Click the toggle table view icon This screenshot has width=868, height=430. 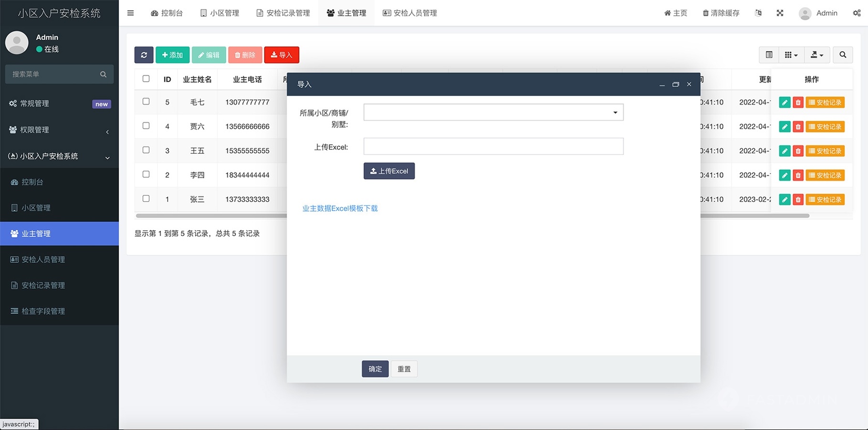click(769, 55)
